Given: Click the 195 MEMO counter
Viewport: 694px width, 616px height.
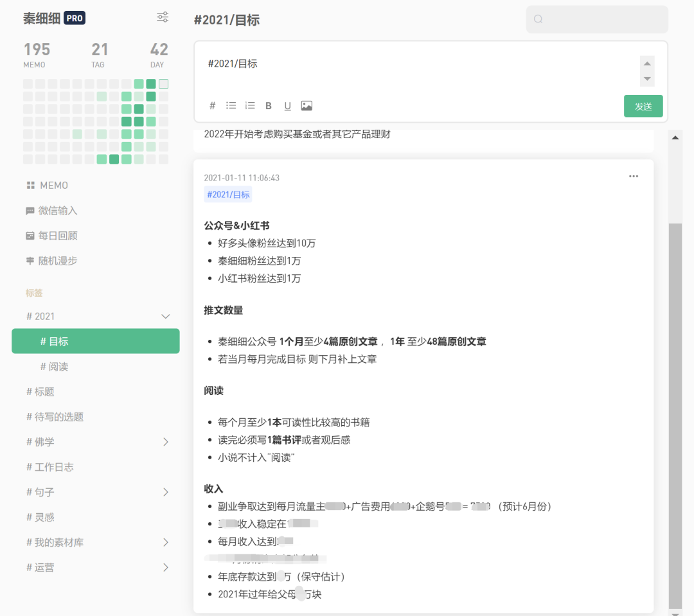Looking at the screenshot, I should tap(37, 55).
